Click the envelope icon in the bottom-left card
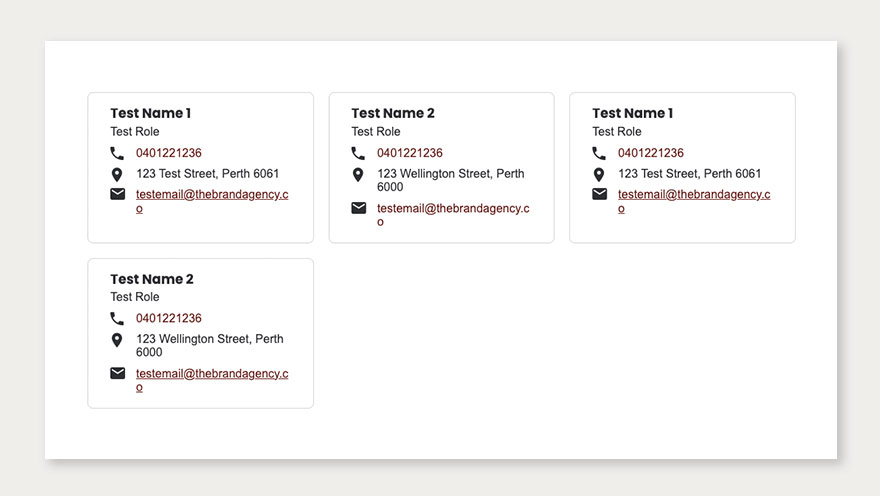 pos(118,373)
